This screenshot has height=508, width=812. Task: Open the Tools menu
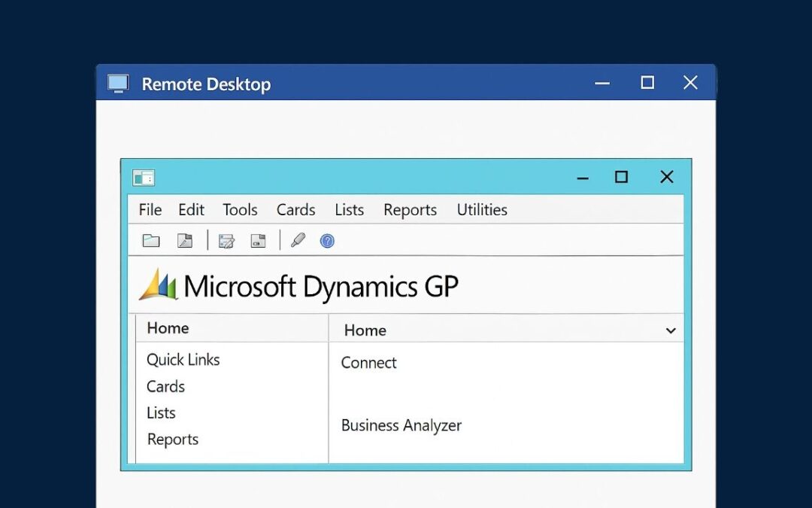click(240, 209)
